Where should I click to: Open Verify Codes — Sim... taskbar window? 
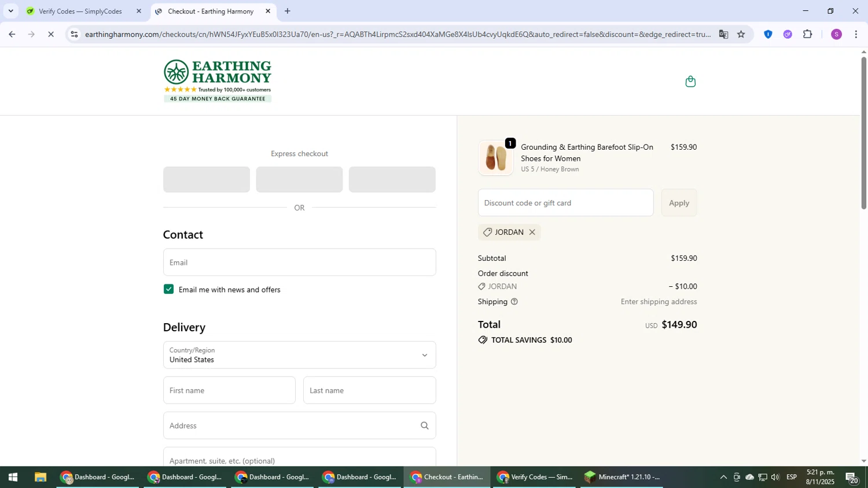pyautogui.click(x=535, y=477)
